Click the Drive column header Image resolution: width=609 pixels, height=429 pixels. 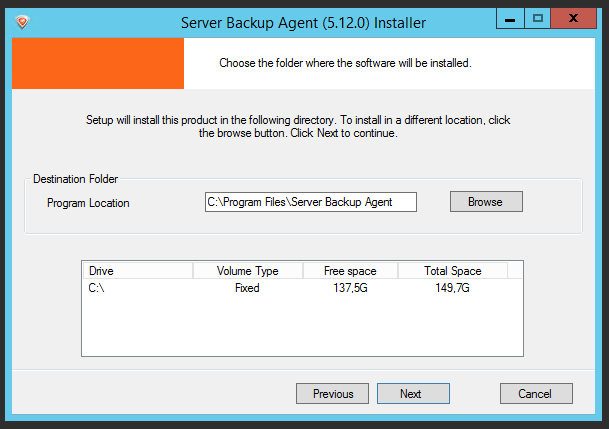click(138, 271)
